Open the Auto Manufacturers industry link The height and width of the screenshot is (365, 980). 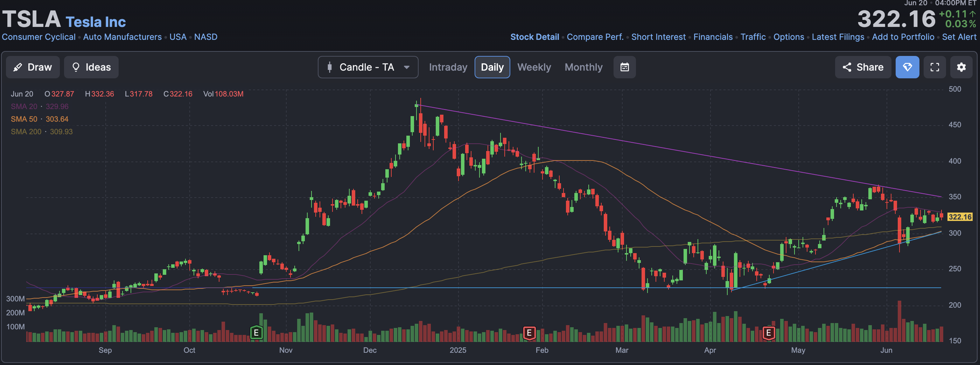(122, 37)
